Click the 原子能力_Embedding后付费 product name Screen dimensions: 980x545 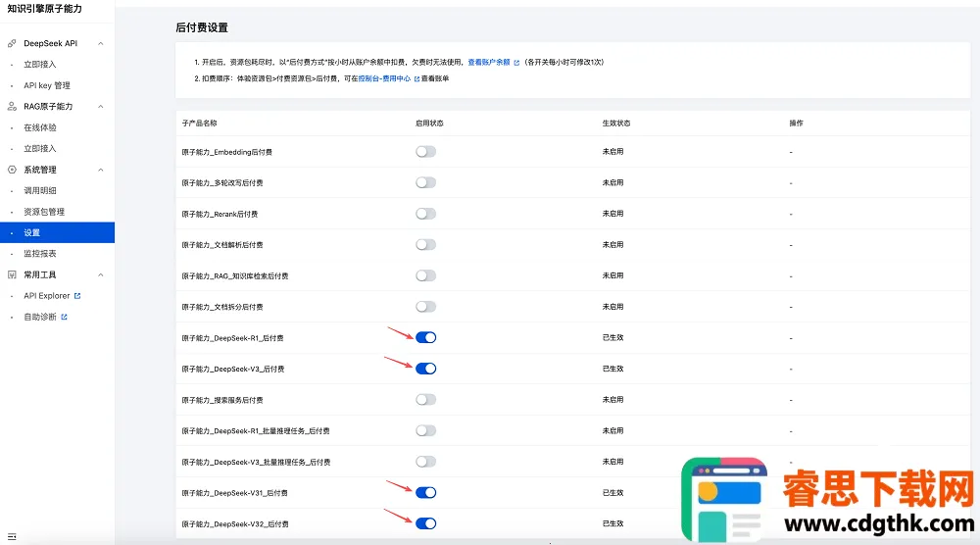pyautogui.click(x=227, y=152)
